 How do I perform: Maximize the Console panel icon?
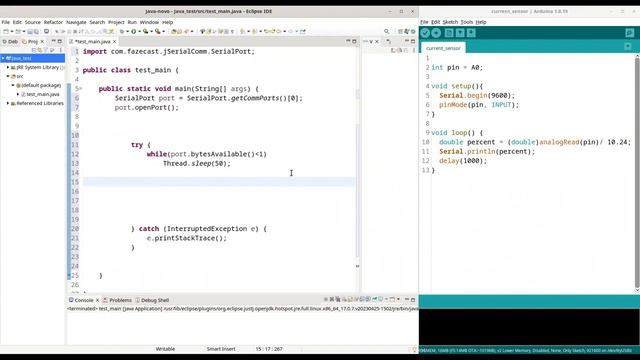(413, 300)
